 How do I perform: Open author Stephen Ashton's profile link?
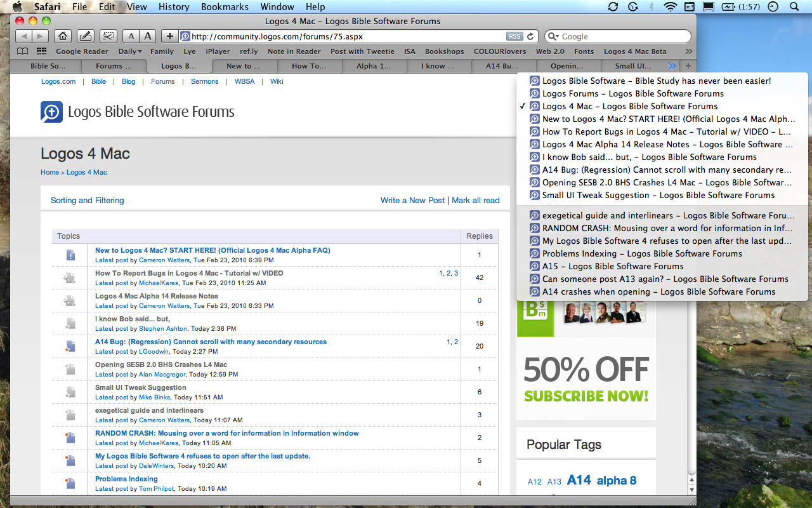tap(163, 328)
